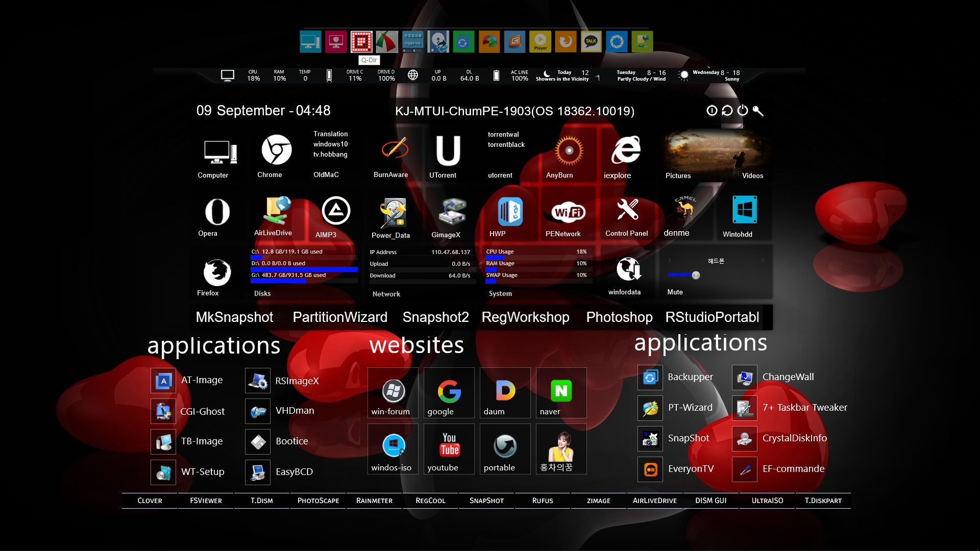Open the win-forum website tile
The height and width of the screenshot is (551, 980).
click(393, 393)
